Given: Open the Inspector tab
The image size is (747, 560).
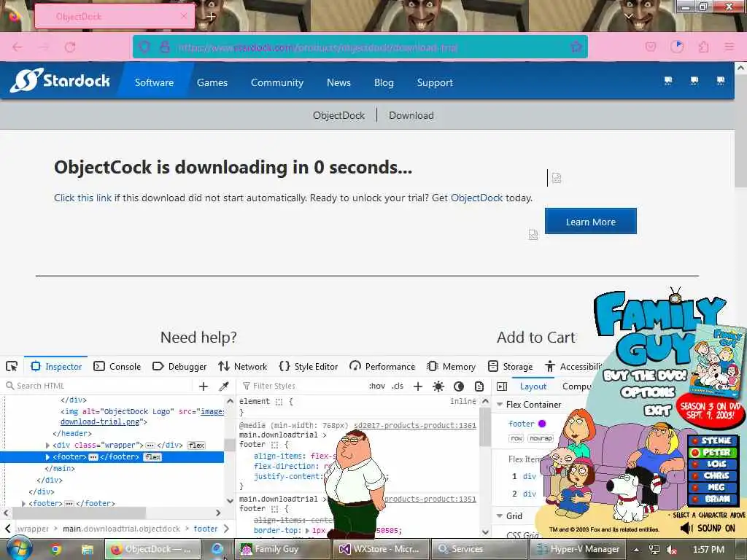Looking at the screenshot, I should point(56,366).
